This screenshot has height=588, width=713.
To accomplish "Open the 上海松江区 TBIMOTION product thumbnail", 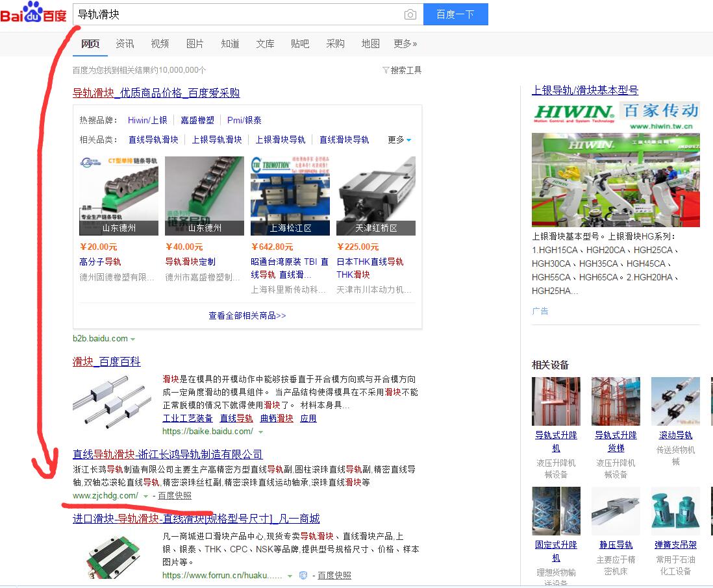I will [290, 196].
